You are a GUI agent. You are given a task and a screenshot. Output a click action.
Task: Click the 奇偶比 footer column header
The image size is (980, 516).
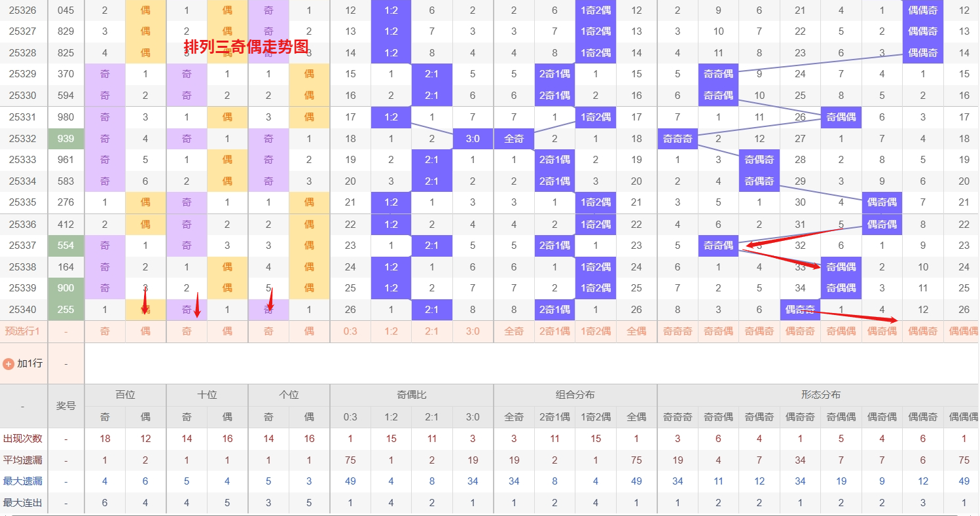[411, 395]
